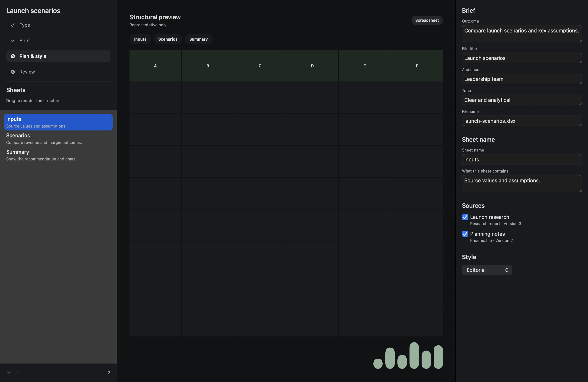Click the 'Structural preview' heading
This screenshot has height=382, width=588.
155,17
